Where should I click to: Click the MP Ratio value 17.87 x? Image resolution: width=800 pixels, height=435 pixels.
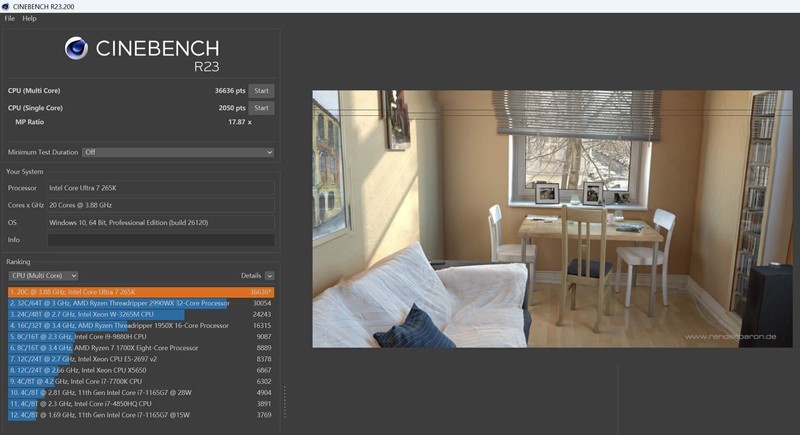[x=240, y=122]
